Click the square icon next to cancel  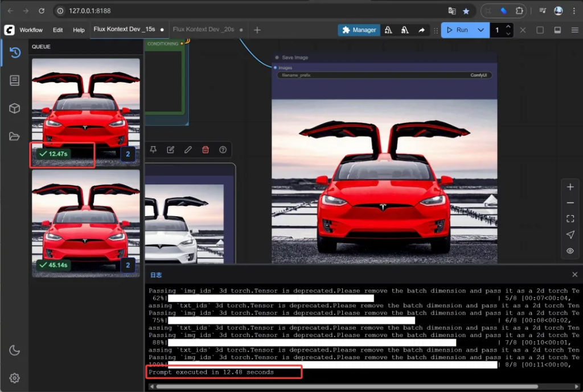point(540,30)
